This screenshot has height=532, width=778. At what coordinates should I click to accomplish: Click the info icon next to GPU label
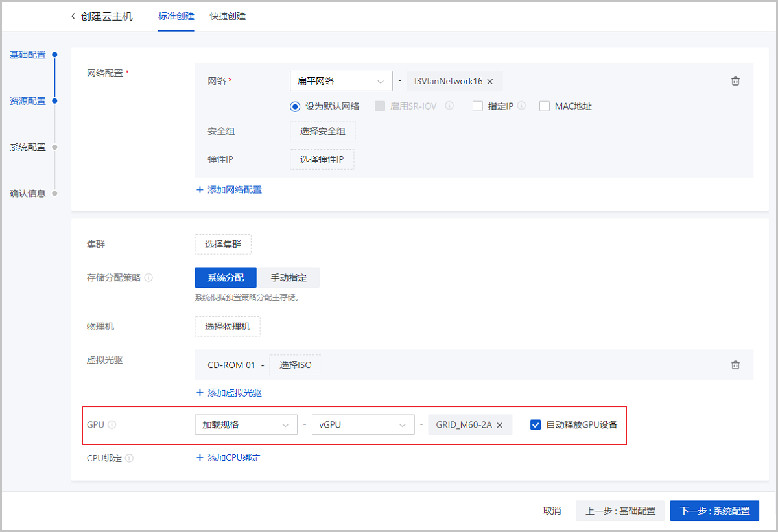[112, 425]
